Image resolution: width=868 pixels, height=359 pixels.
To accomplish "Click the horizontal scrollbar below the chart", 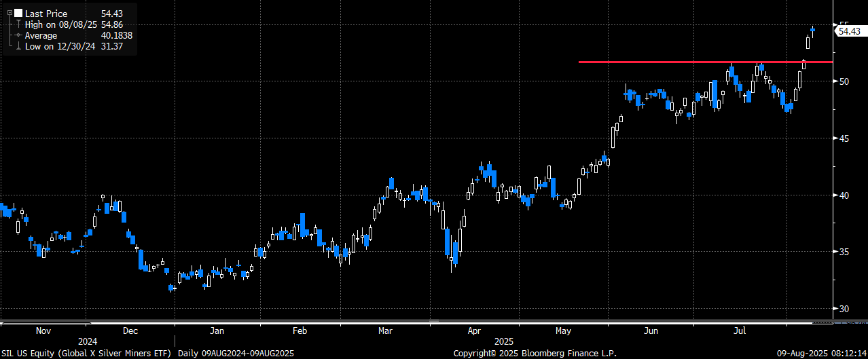I will pyautogui.click(x=416, y=320).
